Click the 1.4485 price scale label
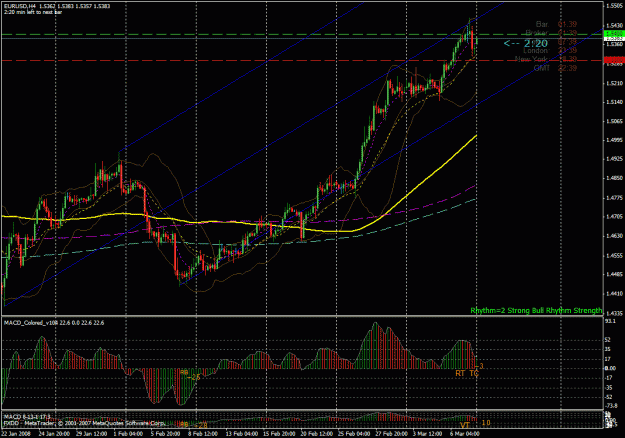This screenshot has width=625, height=438. (x=614, y=274)
